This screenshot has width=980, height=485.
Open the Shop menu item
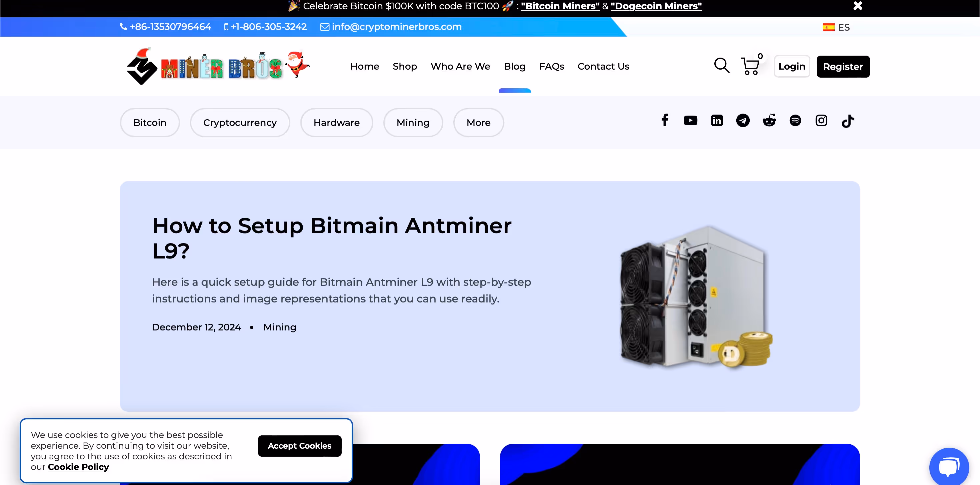point(404,66)
